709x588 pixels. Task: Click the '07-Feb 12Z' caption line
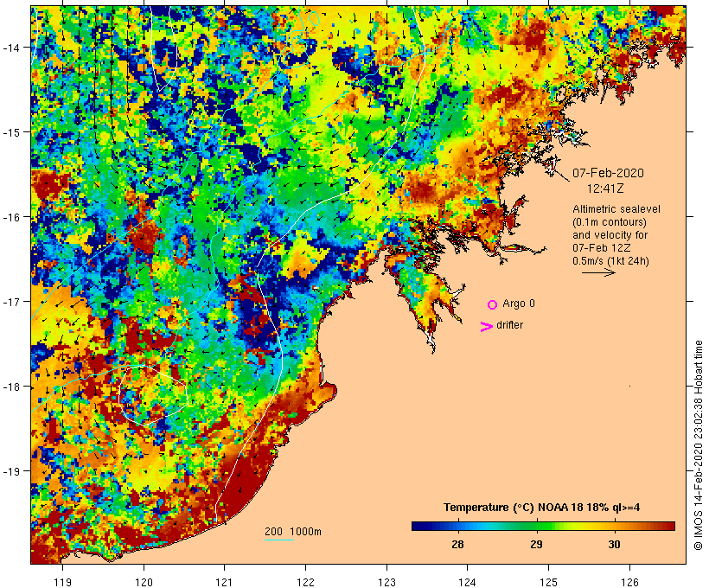[602, 248]
